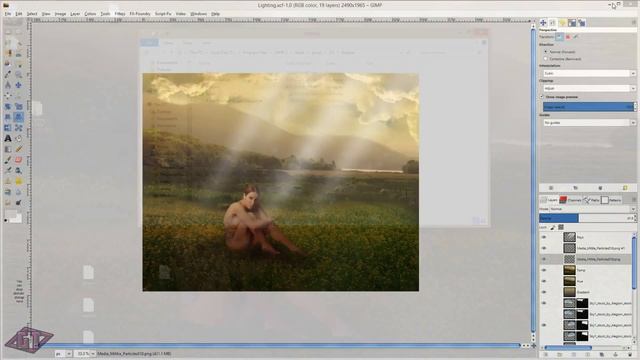Image resolution: width=640 pixels, height=360 pixels.
Task: Set Transform target to layer
Action: click(559, 37)
